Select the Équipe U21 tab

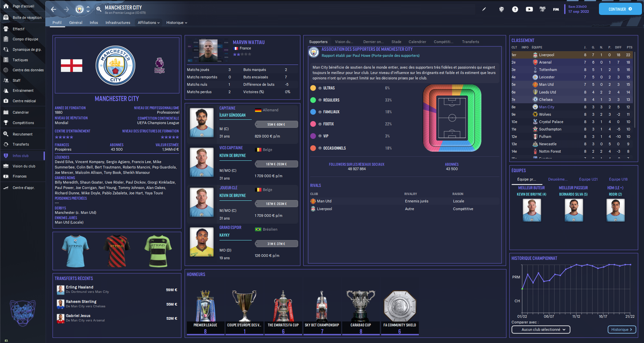click(588, 180)
